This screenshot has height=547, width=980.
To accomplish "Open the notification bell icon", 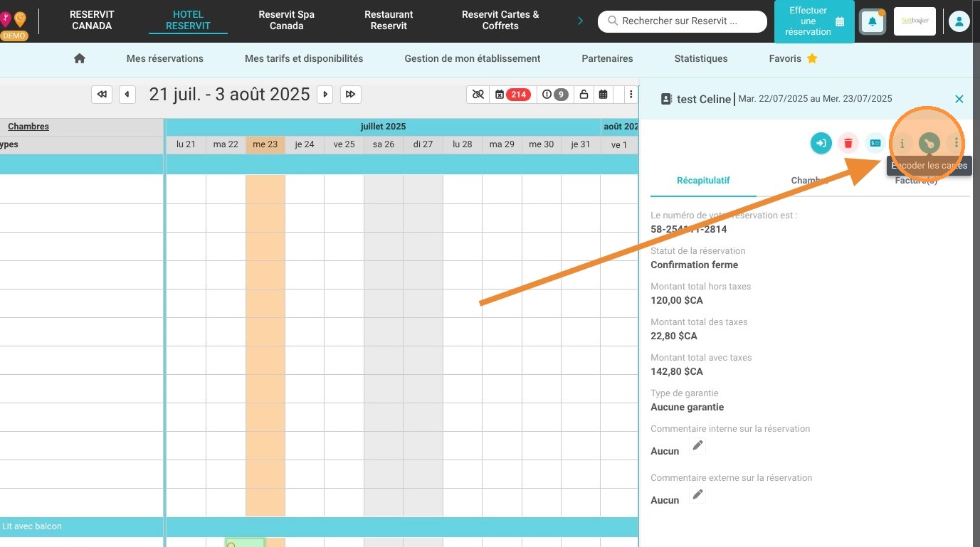I will (873, 21).
